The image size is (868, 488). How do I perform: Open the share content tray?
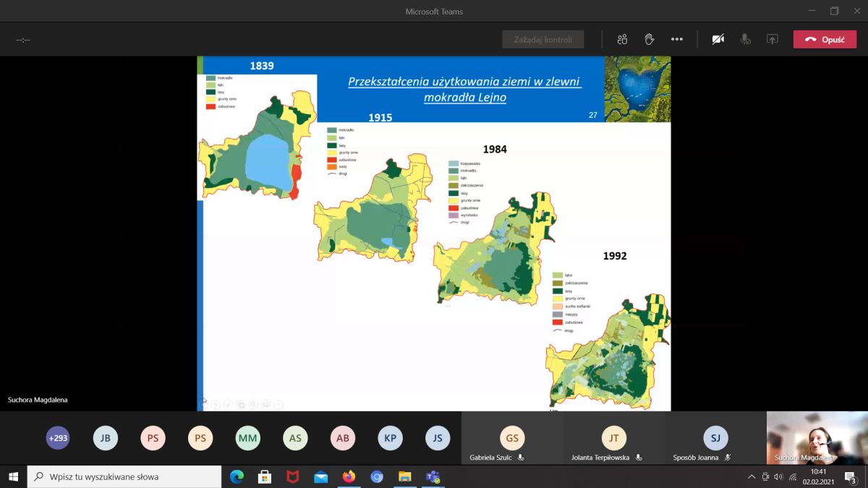[x=773, y=40]
